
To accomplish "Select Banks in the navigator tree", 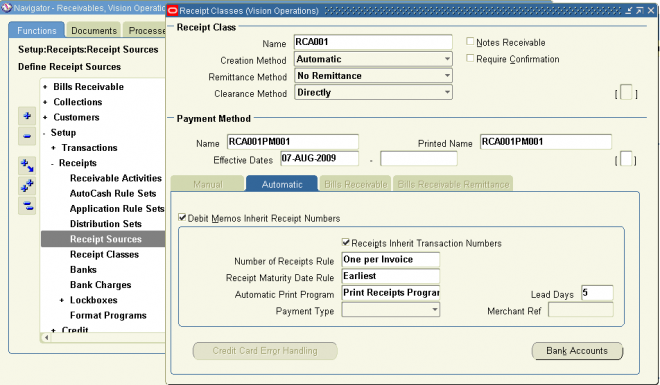I will pyautogui.click(x=83, y=270).
